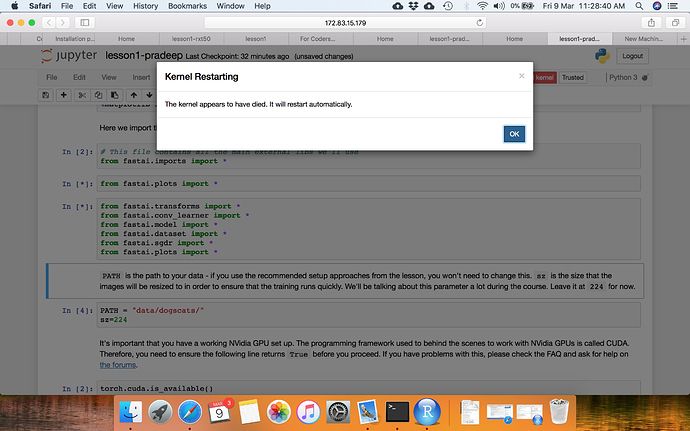Move cell down arrow icon
The height and width of the screenshot is (431, 690).
tap(149, 95)
